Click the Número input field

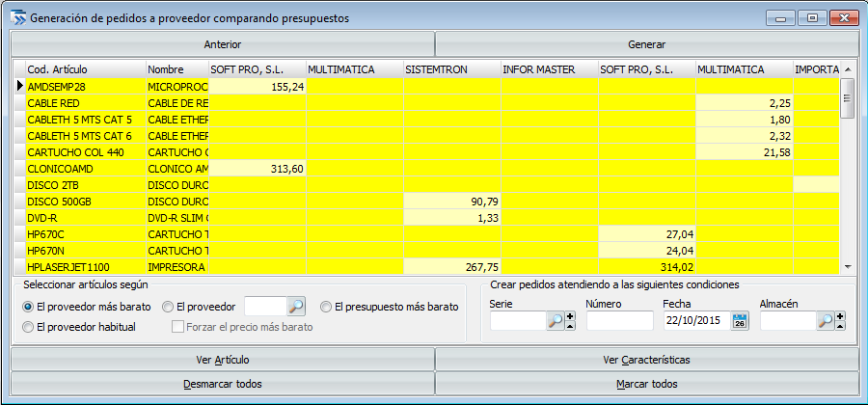pos(619,321)
